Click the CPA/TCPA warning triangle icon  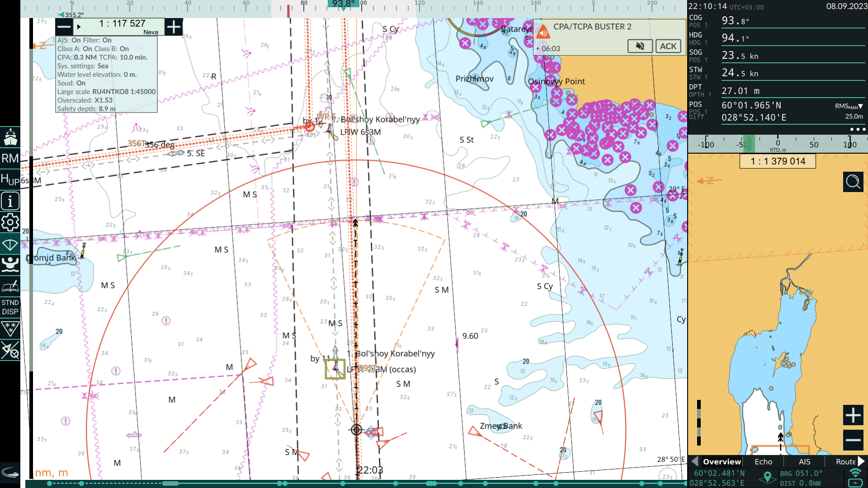[x=543, y=32]
